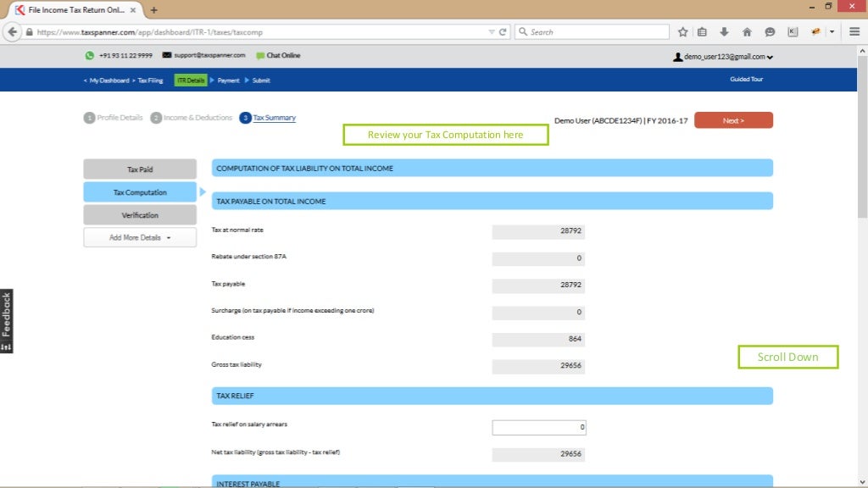
Task: Click the support@taxspanner.com email link
Action: tap(209, 55)
